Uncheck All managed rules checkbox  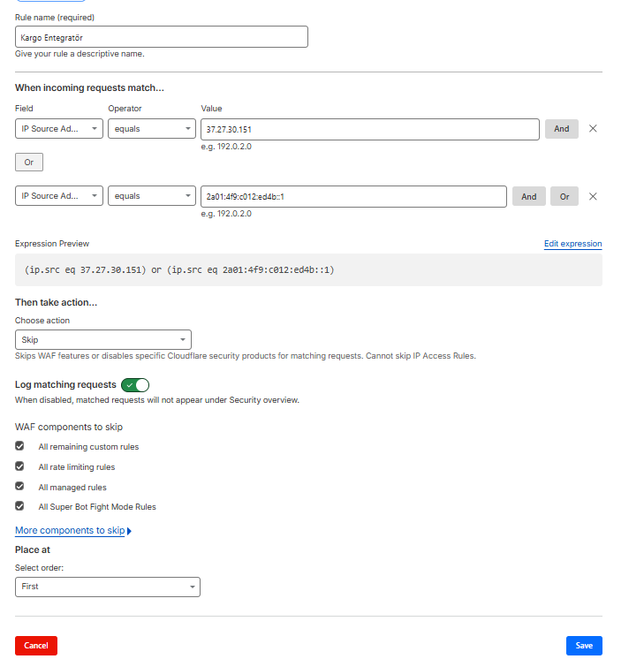[x=19, y=487]
